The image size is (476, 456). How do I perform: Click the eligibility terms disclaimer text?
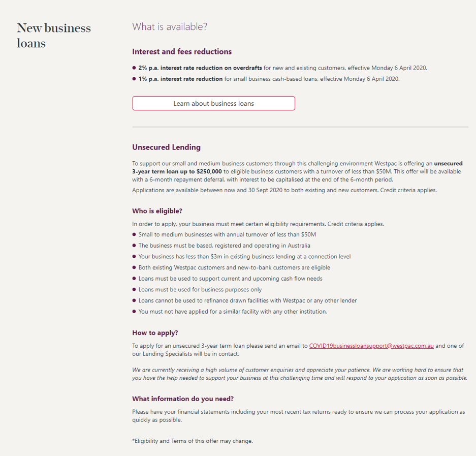192,441
